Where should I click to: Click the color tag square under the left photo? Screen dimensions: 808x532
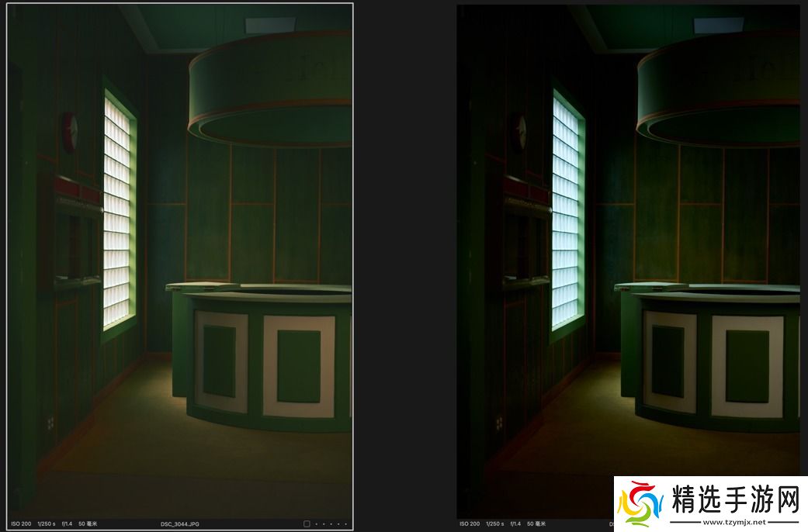tap(307, 524)
